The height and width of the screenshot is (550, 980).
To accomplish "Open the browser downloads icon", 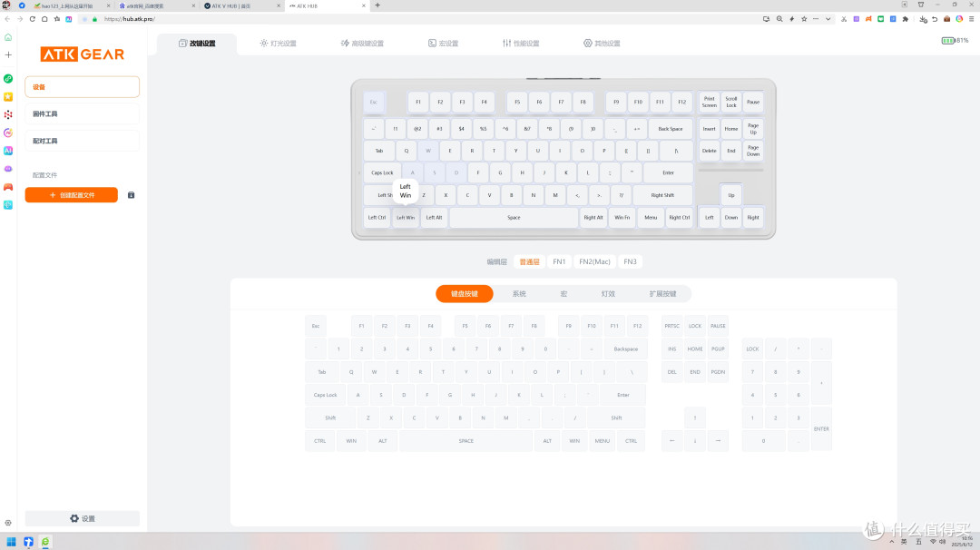I will click(x=923, y=19).
